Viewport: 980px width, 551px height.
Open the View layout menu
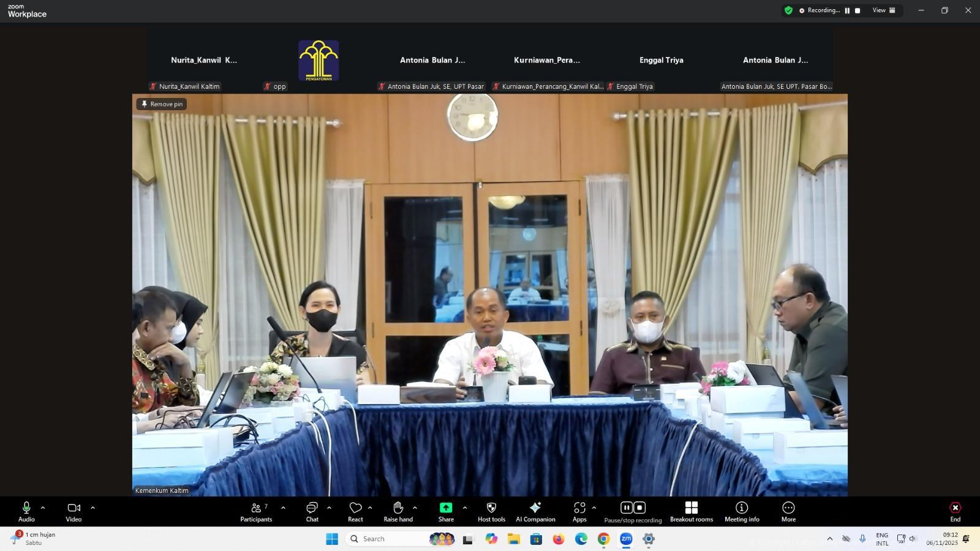point(884,10)
